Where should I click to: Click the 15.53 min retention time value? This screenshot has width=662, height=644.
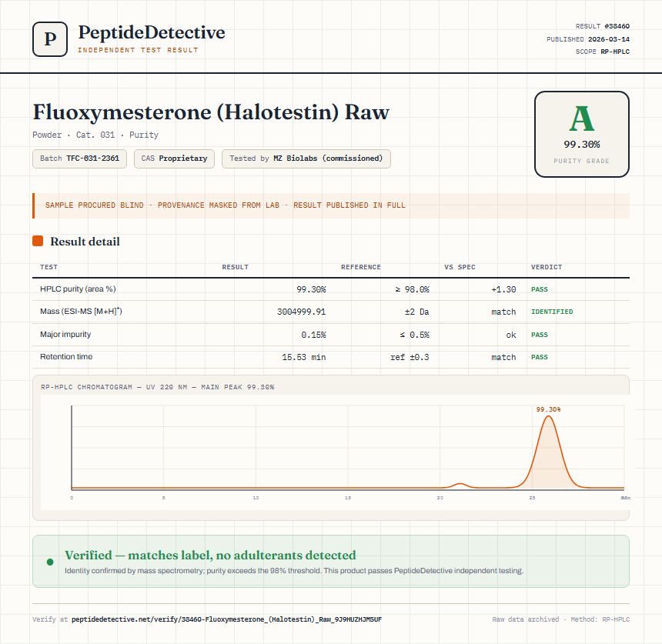coord(303,358)
